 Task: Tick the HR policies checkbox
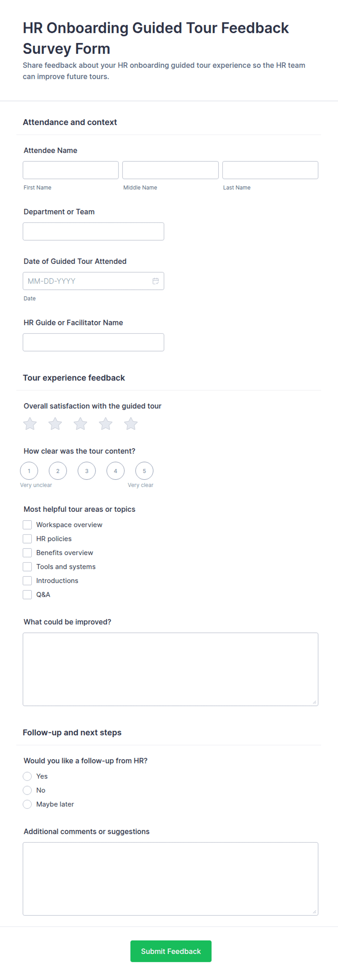27,539
